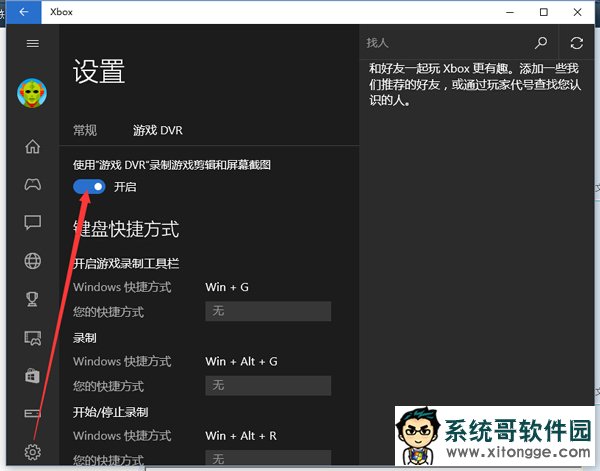Refresh the friends list
Screen dimensions: 600x471
point(577,43)
